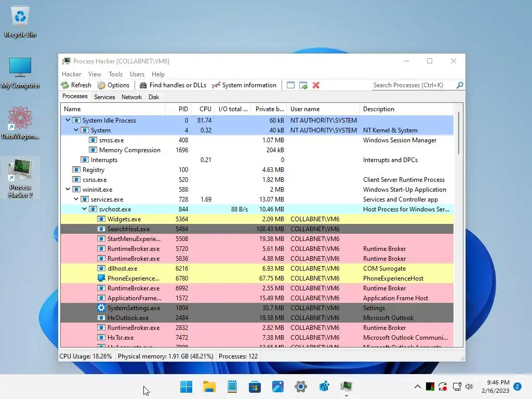Select the Registry process row
Screen dimensions: 532x399
point(257,170)
